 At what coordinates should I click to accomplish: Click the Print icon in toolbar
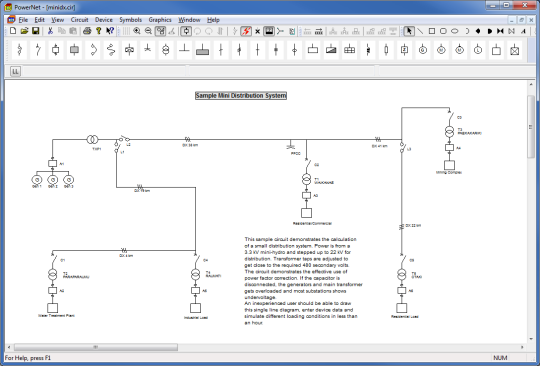pos(87,31)
